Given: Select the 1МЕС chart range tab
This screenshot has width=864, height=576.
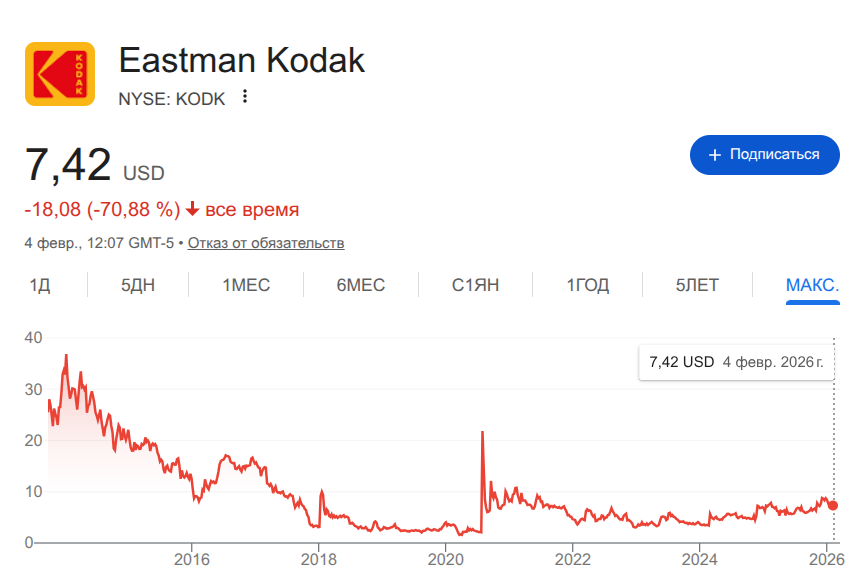Looking at the screenshot, I should coord(246,285).
